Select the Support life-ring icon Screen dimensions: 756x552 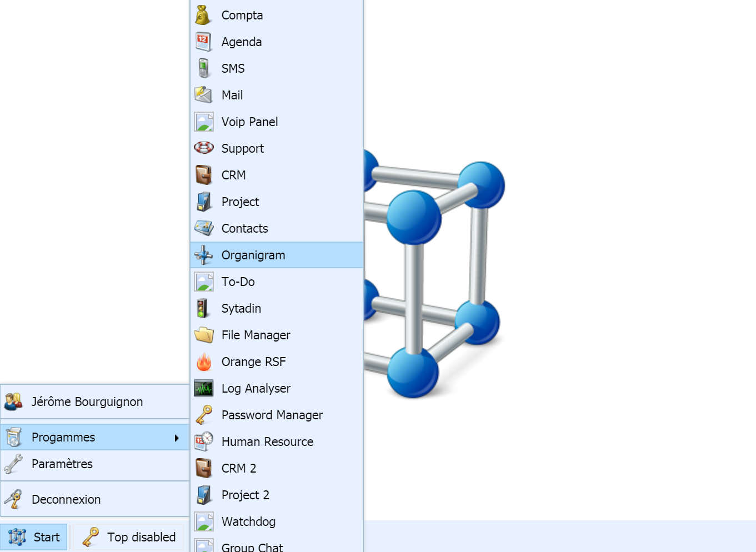[x=203, y=148]
